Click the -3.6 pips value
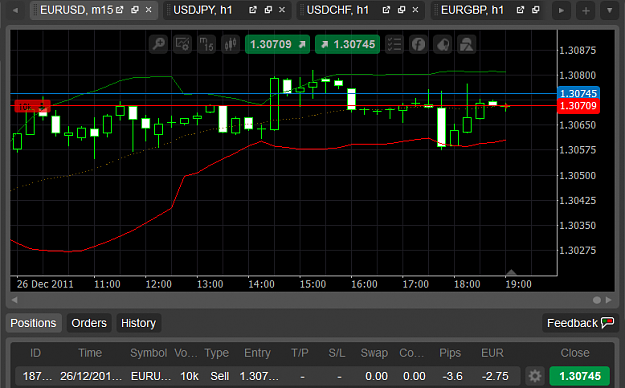The height and width of the screenshot is (388, 625). pos(452,376)
